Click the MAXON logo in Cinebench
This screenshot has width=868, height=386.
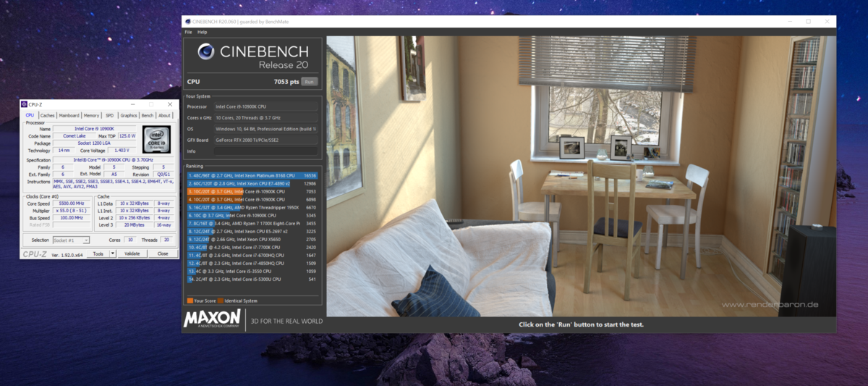click(212, 317)
